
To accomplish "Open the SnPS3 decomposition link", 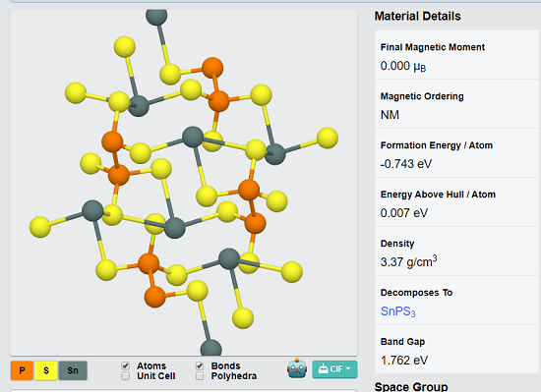I will click(x=397, y=311).
